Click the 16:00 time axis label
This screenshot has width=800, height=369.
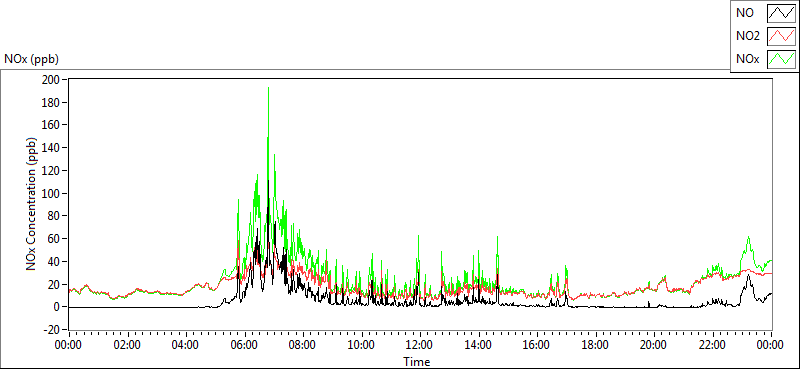[x=537, y=344]
